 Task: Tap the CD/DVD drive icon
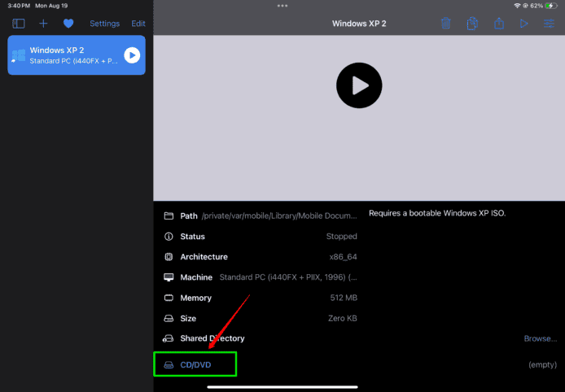coord(169,365)
